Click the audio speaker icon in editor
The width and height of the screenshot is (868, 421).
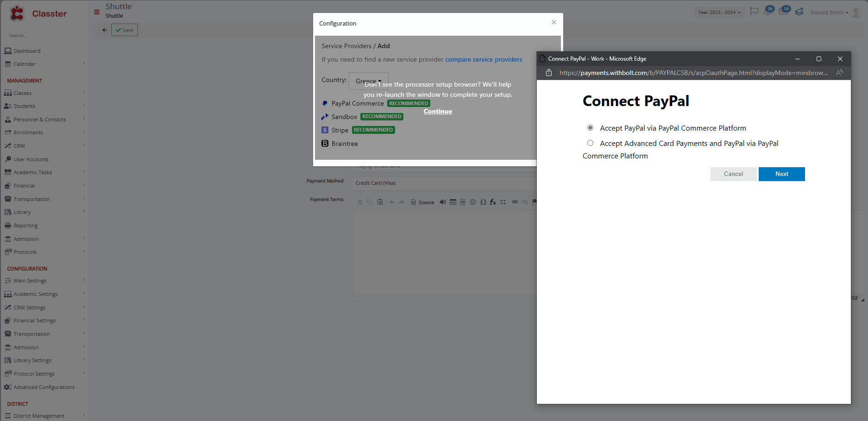pyautogui.click(x=443, y=202)
